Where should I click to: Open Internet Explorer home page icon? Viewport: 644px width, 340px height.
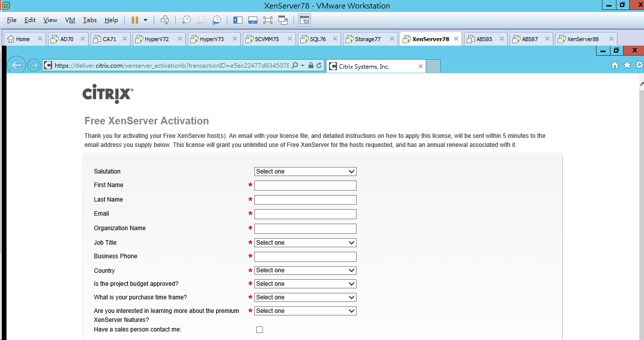point(615,65)
